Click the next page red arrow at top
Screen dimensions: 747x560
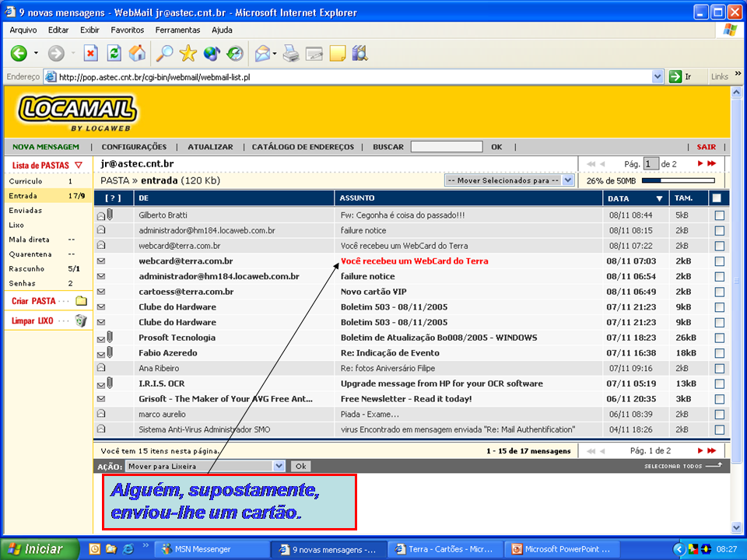pos(700,163)
